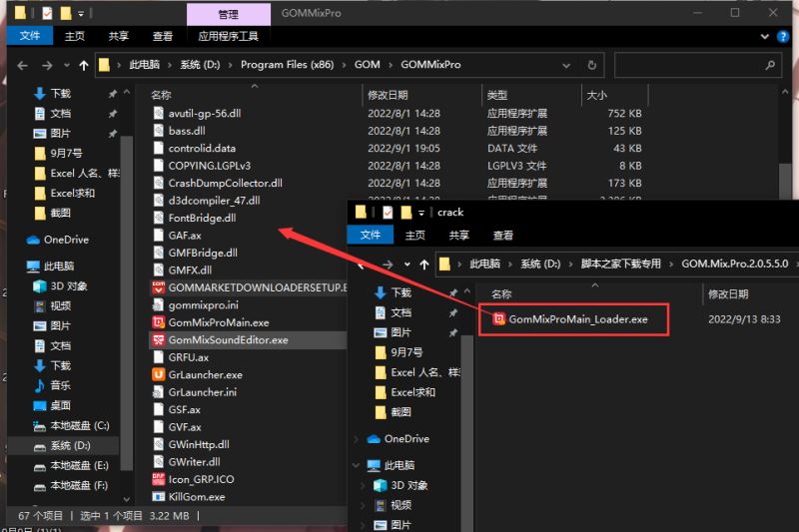The width and height of the screenshot is (799, 532).
Task: Open OneDrive in GOMMixPro sidebar
Action: 58,240
